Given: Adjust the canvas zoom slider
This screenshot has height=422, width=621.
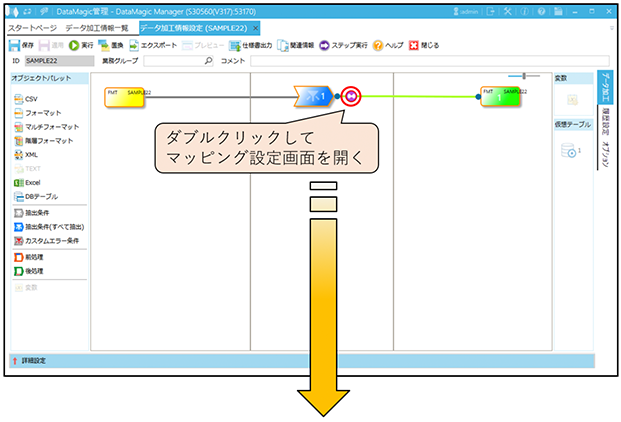Looking at the screenshot, I should [523, 76].
